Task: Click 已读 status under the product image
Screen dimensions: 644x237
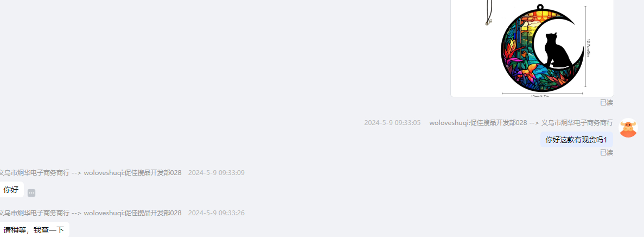Action: click(x=607, y=102)
